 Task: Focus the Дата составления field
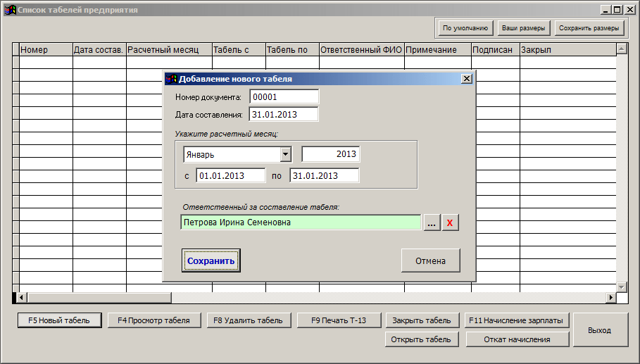(x=284, y=114)
